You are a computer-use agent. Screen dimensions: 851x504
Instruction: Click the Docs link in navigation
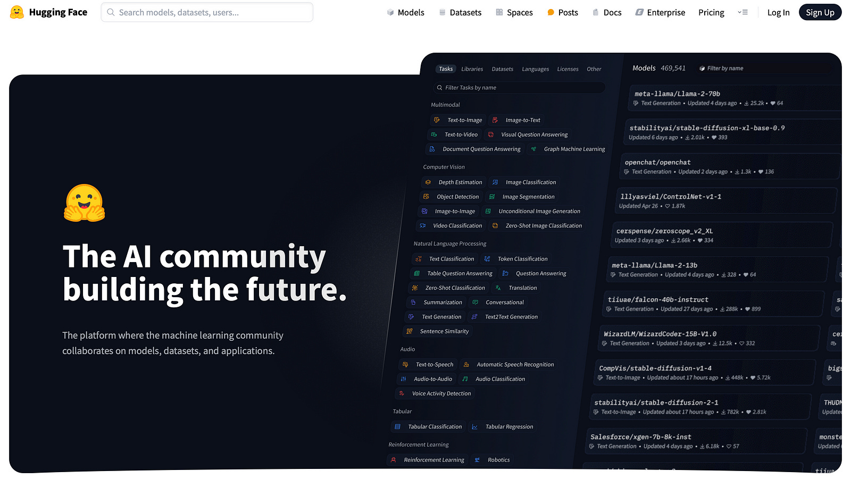607,12
